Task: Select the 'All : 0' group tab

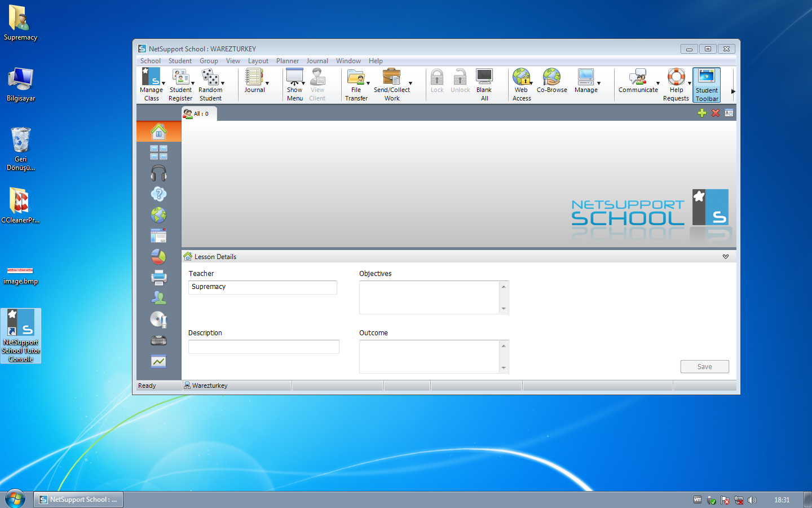Action: pos(199,113)
